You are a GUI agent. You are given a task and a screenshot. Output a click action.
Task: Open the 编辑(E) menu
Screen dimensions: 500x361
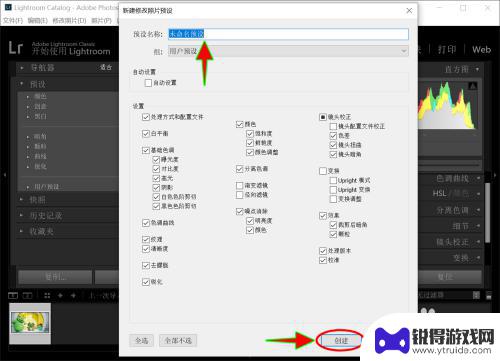38,20
